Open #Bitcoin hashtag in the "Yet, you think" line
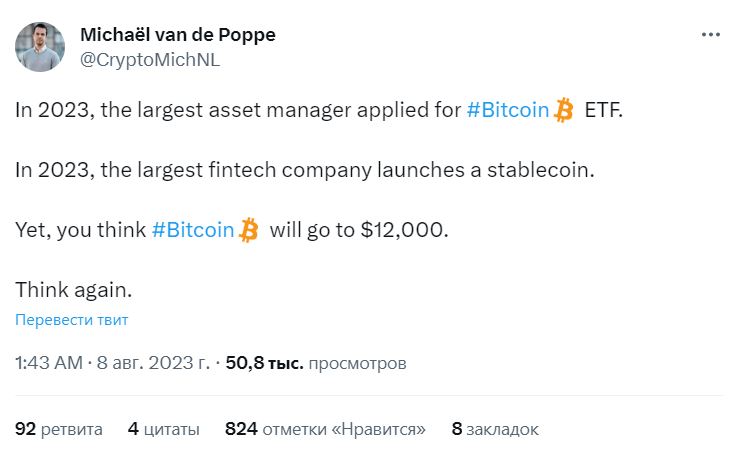Image resolution: width=743 pixels, height=456 pixels. pyautogui.click(x=192, y=230)
